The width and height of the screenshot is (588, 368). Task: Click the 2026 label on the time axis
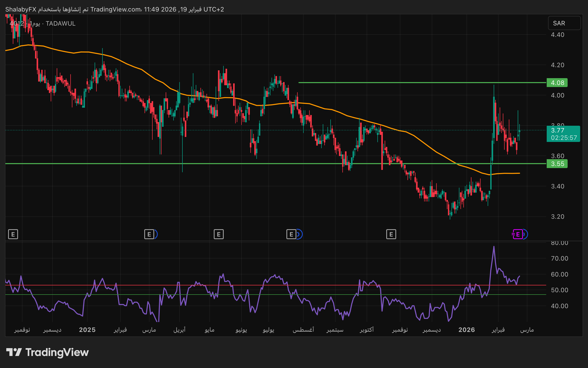[467, 330]
